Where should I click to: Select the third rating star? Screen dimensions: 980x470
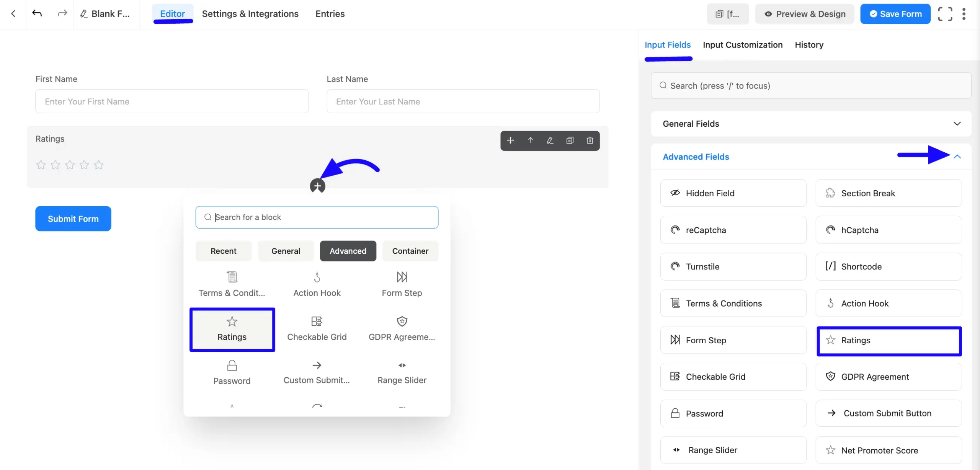pos(70,165)
